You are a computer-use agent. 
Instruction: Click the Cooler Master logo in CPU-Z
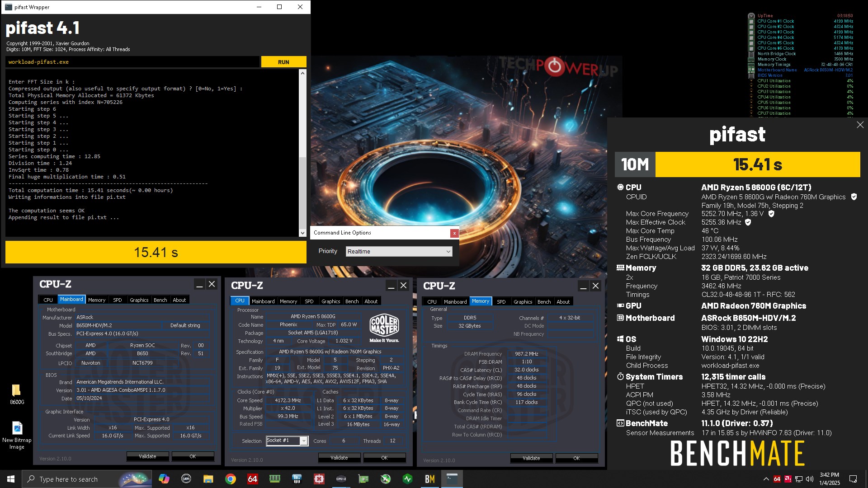tap(384, 328)
